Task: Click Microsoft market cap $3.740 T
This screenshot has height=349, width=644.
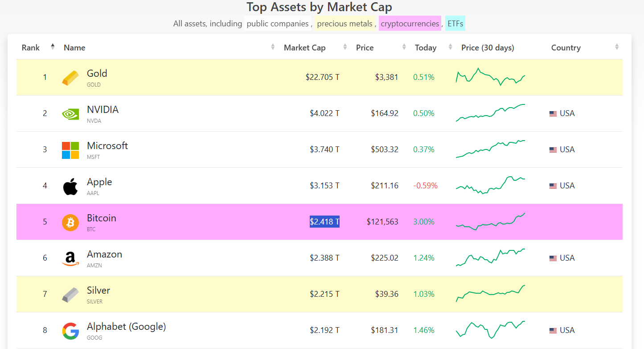Action: point(324,150)
